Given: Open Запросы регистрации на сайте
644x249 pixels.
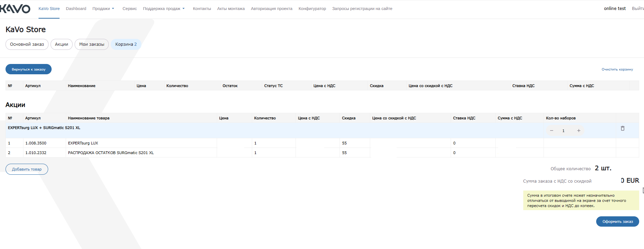Looking at the screenshot, I should coord(362,9).
